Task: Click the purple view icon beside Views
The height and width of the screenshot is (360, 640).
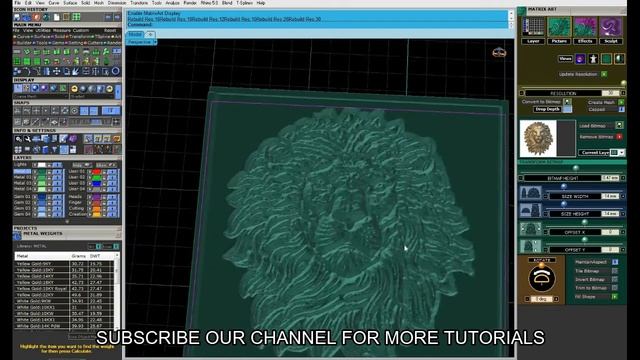Action: pyautogui.click(x=580, y=59)
